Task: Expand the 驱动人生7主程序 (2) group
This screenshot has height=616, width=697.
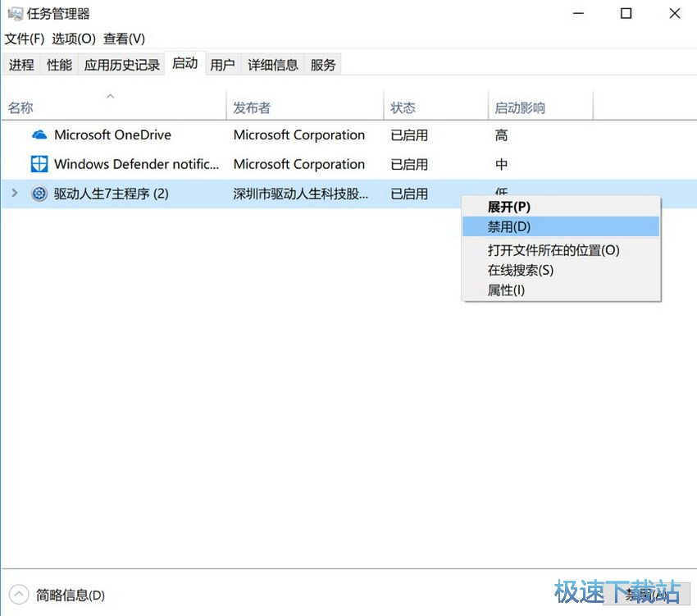Action: coord(14,193)
